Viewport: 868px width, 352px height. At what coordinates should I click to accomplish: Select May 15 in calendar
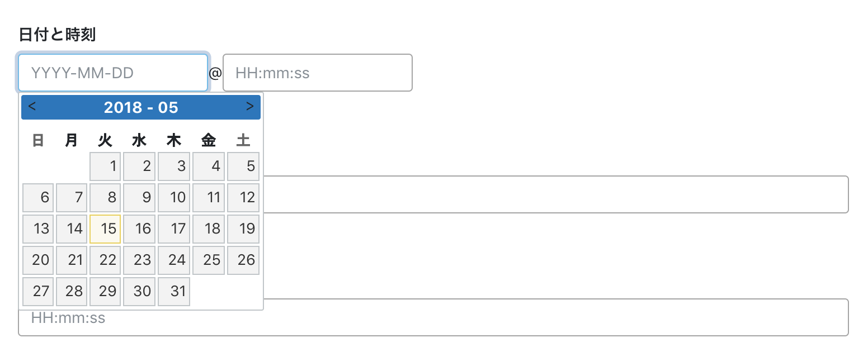(105, 229)
